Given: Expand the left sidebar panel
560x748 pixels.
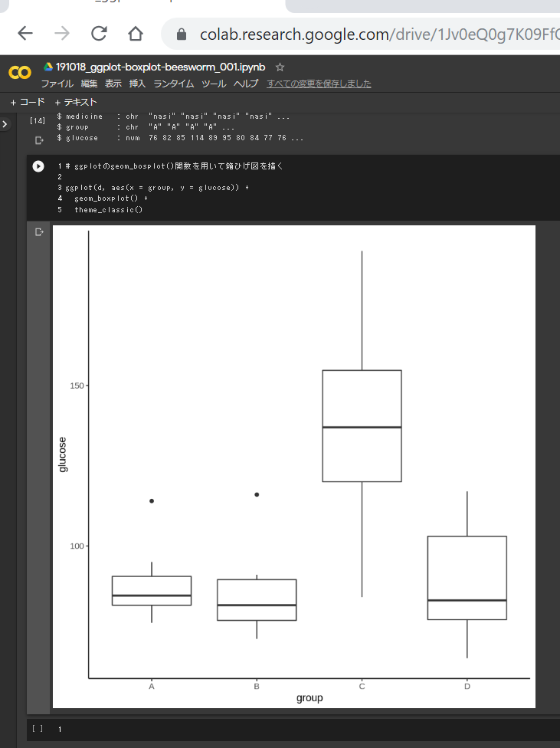Looking at the screenshot, I should [5, 123].
